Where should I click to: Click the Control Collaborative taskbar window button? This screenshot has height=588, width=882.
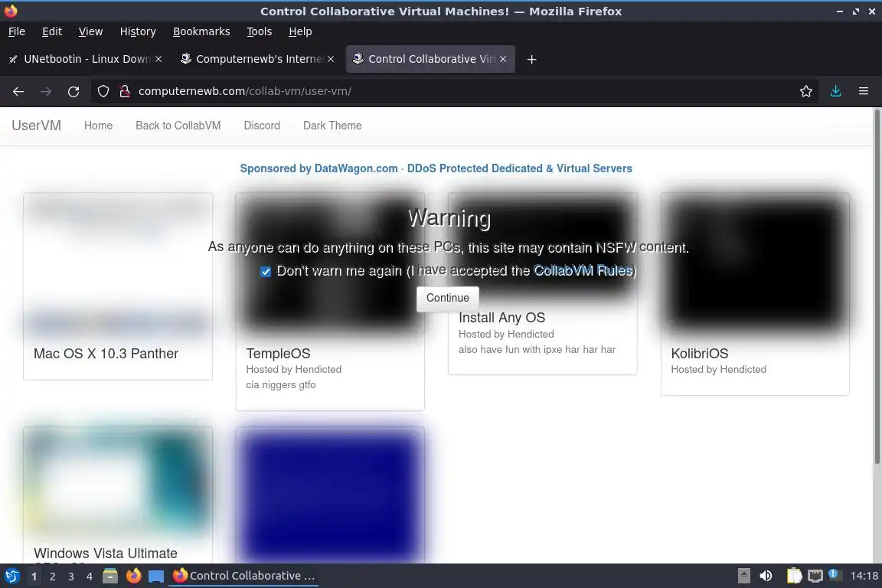(244, 576)
